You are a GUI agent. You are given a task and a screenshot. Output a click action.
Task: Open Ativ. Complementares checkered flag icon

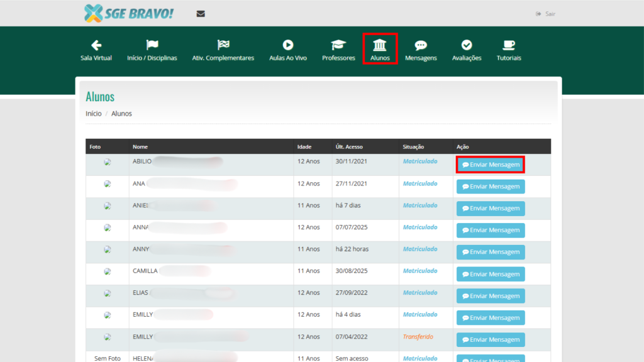pyautogui.click(x=223, y=45)
